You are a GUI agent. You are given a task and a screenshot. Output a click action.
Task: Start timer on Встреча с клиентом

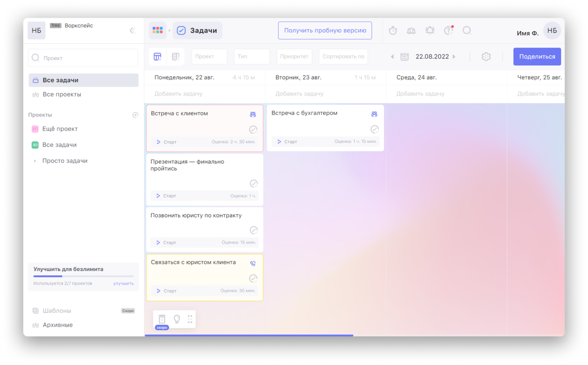point(167,142)
